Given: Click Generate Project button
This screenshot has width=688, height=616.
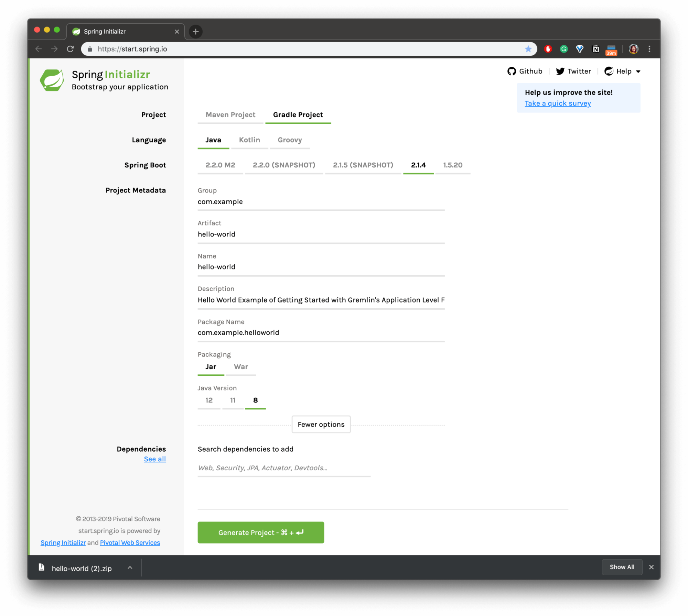Looking at the screenshot, I should [x=261, y=533].
